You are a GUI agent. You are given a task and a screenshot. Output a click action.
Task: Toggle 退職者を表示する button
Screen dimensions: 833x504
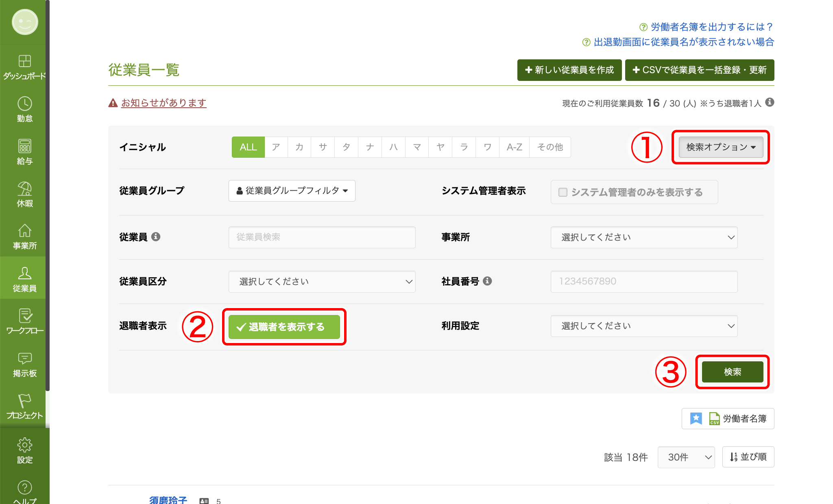click(x=284, y=327)
